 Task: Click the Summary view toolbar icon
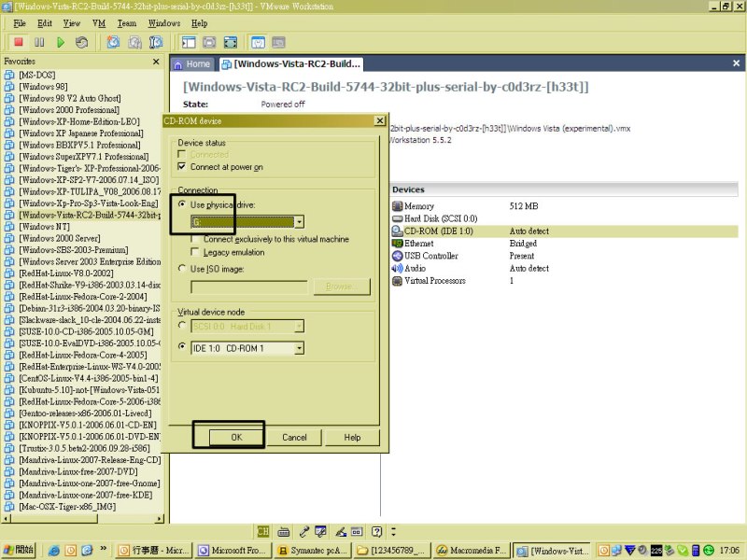coord(258,42)
